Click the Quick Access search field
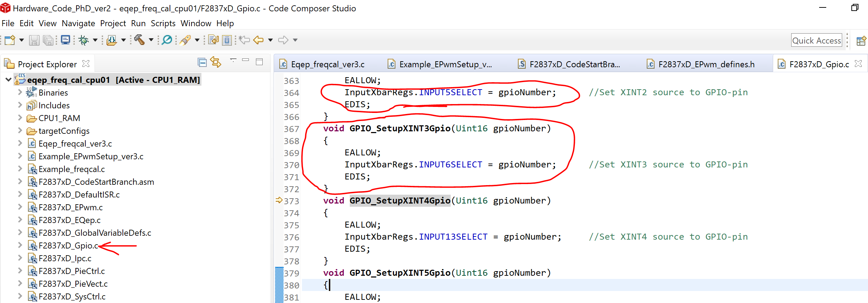Screen dimensions: 868x303 coord(816,41)
